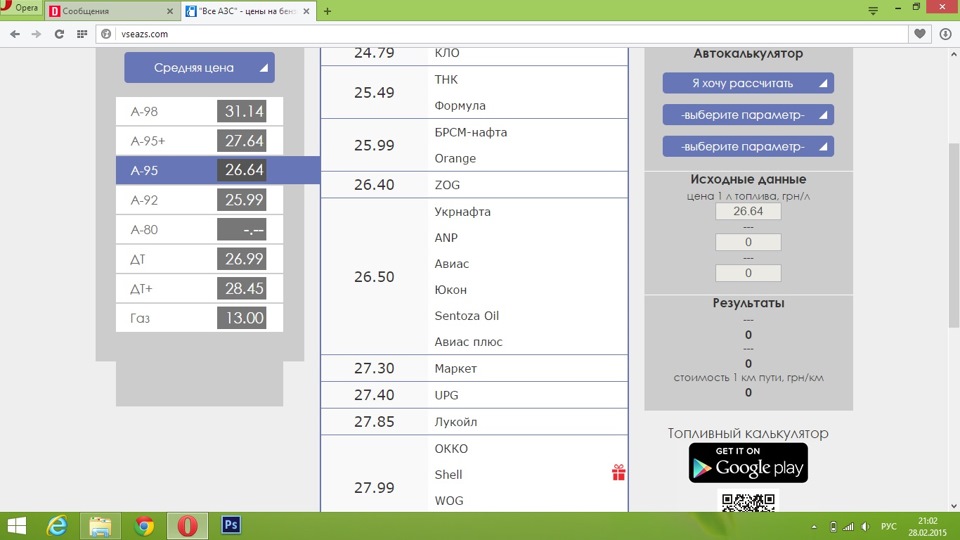Open the ZOG station link
Viewport: 960px width, 540px height.
[447, 185]
